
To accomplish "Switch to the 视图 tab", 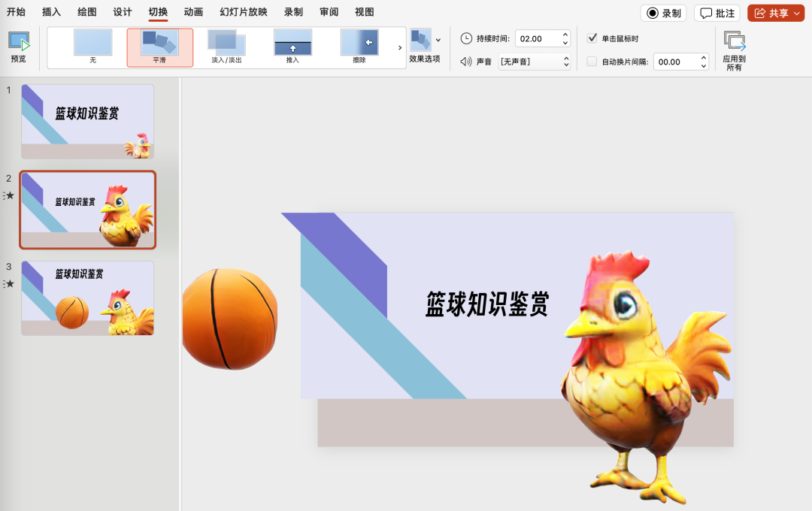I will click(x=364, y=12).
